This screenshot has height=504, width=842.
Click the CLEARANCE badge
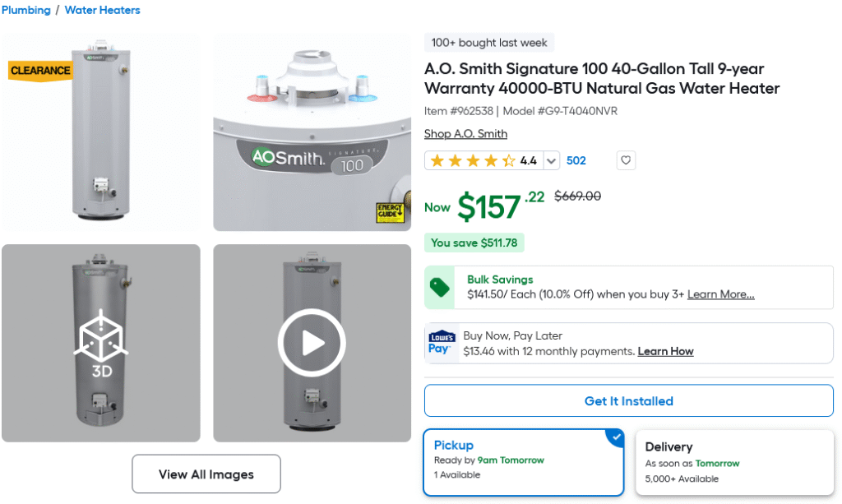click(x=40, y=71)
